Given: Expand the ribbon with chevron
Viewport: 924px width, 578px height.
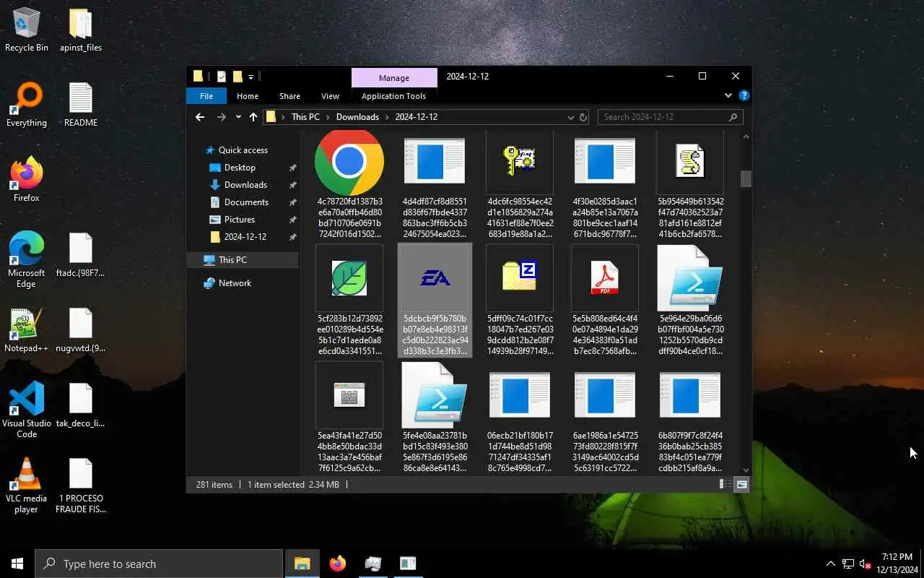Looking at the screenshot, I should pos(728,95).
